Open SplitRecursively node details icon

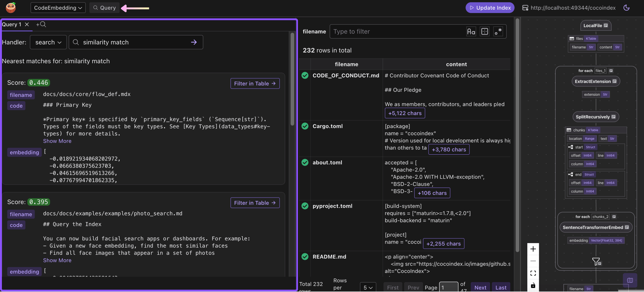[613, 117]
